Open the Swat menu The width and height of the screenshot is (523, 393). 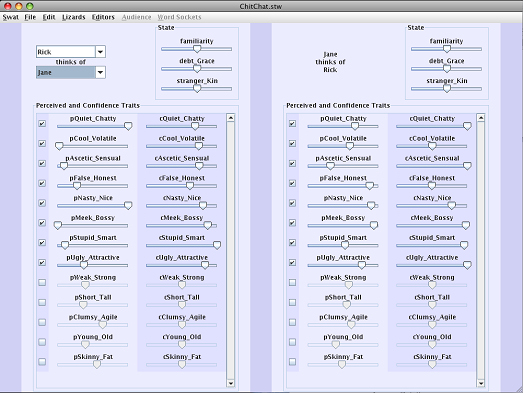pyautogui.click(x=11, y=17)
